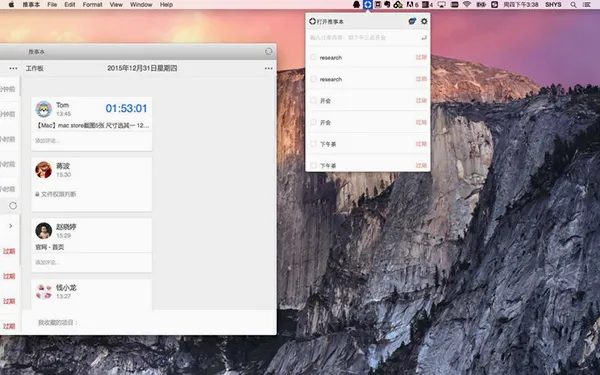Screen dimensions: 600x375
Task: Open the Apple menu
Action: [x=11, y=5]
